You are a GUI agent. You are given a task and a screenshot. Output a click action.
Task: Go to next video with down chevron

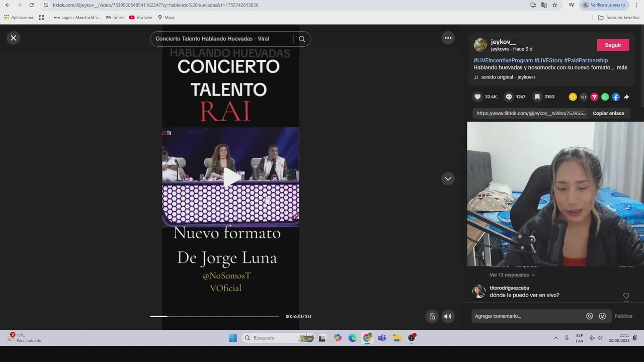click(448, 178)
